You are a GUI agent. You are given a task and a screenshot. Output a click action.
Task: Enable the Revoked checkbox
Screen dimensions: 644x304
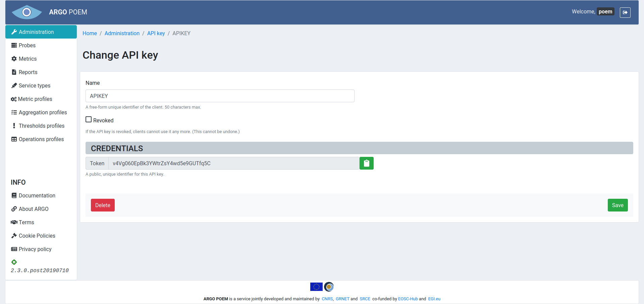tap(88, 119)
